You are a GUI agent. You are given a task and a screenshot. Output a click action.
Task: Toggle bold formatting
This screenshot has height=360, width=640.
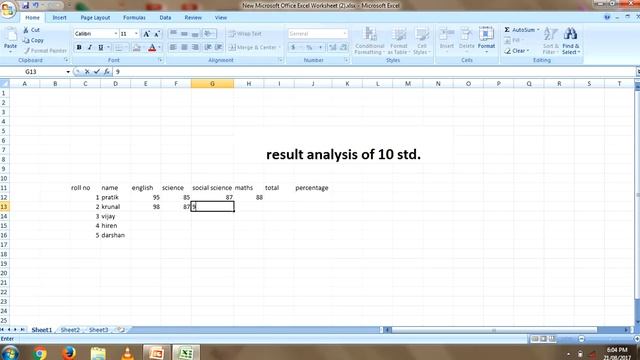79,48
